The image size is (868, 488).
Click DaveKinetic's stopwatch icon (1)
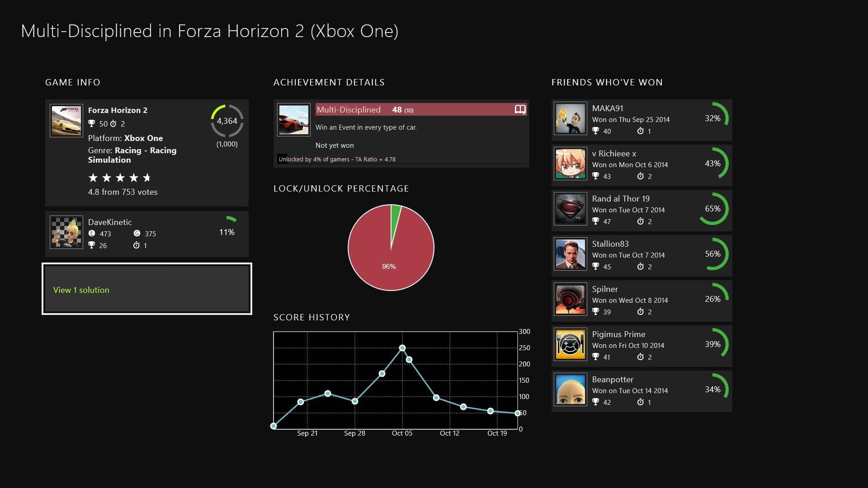click(137, 245)
